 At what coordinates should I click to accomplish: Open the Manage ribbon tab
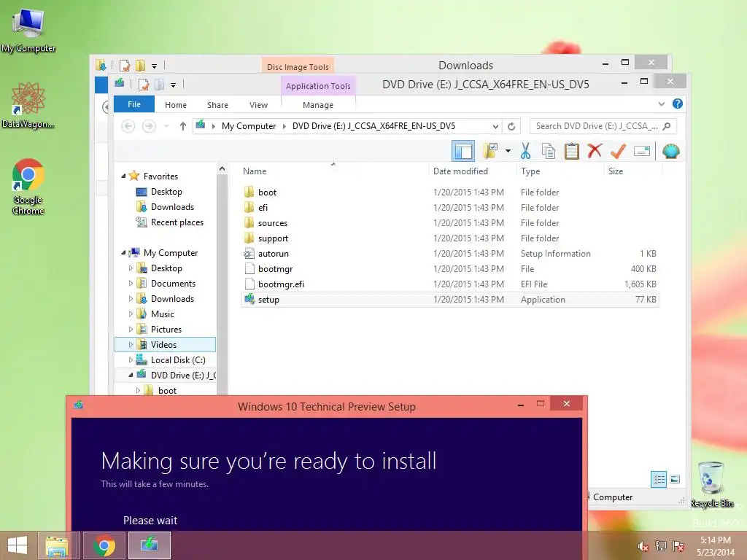[318, 105]
